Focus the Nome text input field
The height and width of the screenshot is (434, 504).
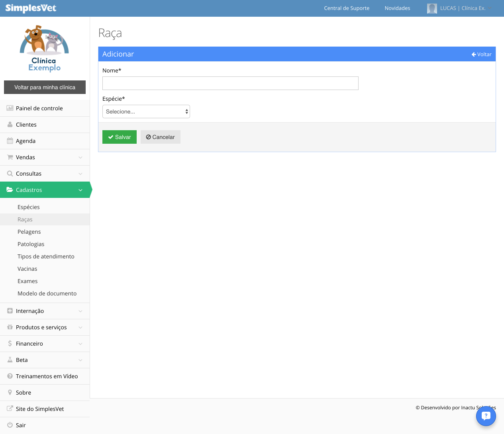point(230,83)
